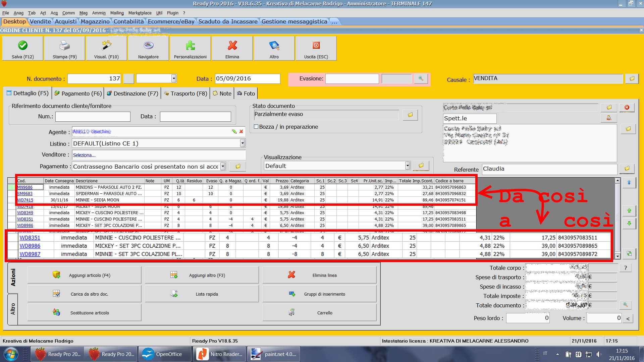Click the Stampa (F9) printer button
644x362 pixels.
(x=65, y=49)
